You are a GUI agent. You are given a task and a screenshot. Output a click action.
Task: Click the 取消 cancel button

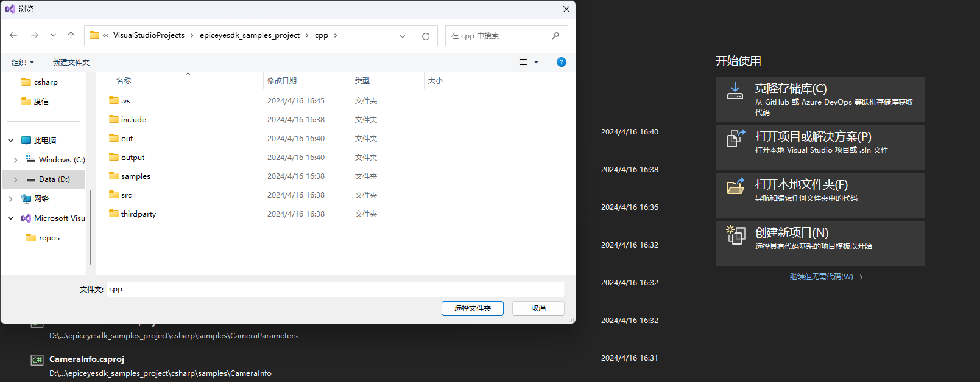(x=538, y=308)
